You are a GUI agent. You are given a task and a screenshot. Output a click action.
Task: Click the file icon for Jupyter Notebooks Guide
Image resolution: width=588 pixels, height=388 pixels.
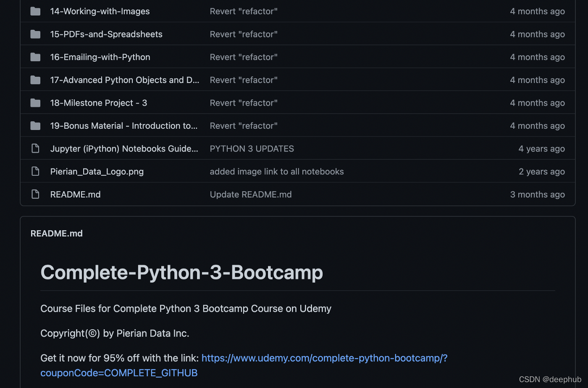[36, 148]
